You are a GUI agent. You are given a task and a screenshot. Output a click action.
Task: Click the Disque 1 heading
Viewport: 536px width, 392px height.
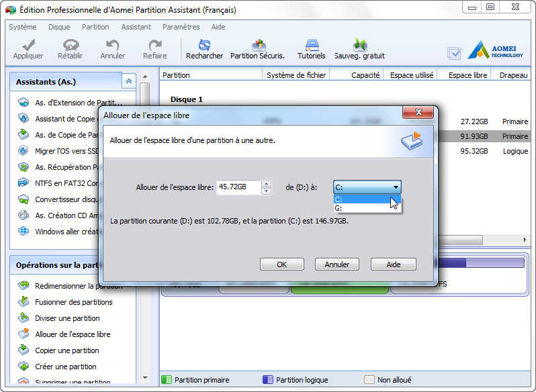pyautogui.click(x=187, y=99)
